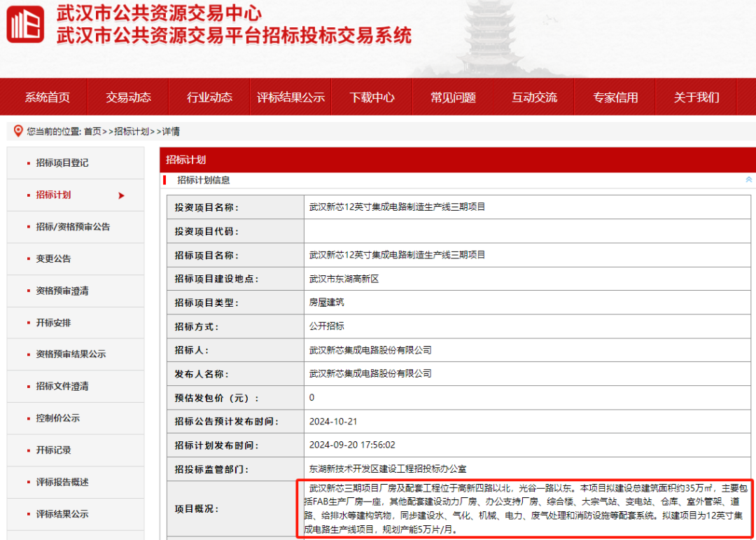Screen dimensions: 756x540
Task: Open 开标安排 sidebar entry
Action: tap(53, 323)
